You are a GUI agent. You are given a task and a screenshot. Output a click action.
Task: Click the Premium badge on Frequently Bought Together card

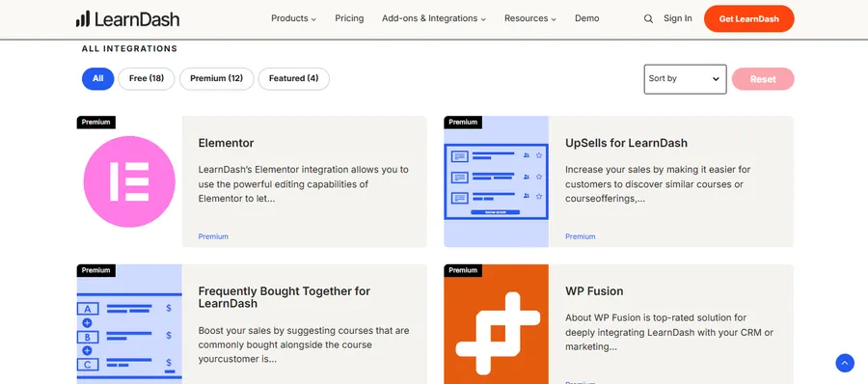(x=95, y=270)
